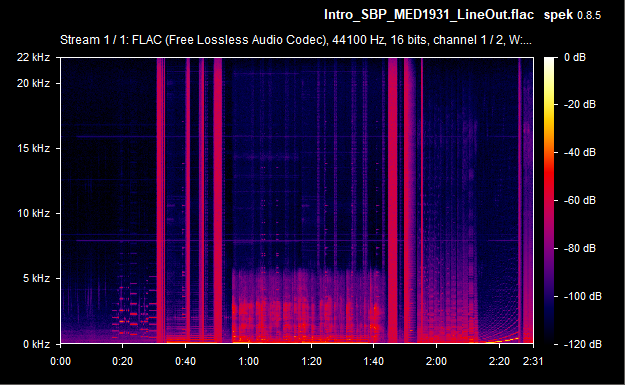This screenshot has width=625, height=385.
Task: Click the 2:31 end time marker
Action: [x=533, y=361]
